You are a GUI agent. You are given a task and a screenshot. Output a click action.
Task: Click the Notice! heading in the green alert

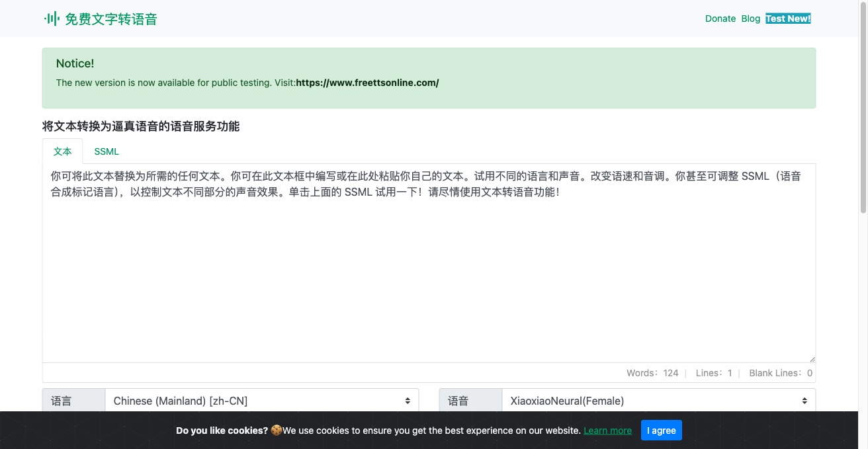tap(75, 63)
